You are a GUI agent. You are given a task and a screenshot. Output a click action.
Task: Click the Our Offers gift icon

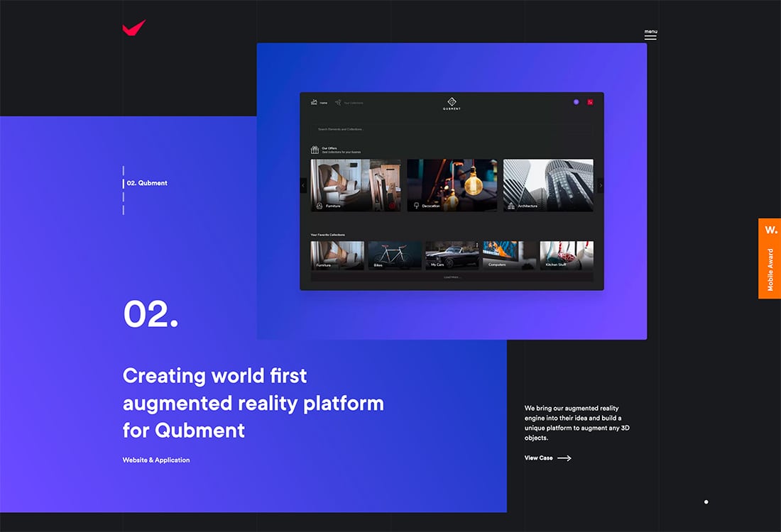(315, 150)
